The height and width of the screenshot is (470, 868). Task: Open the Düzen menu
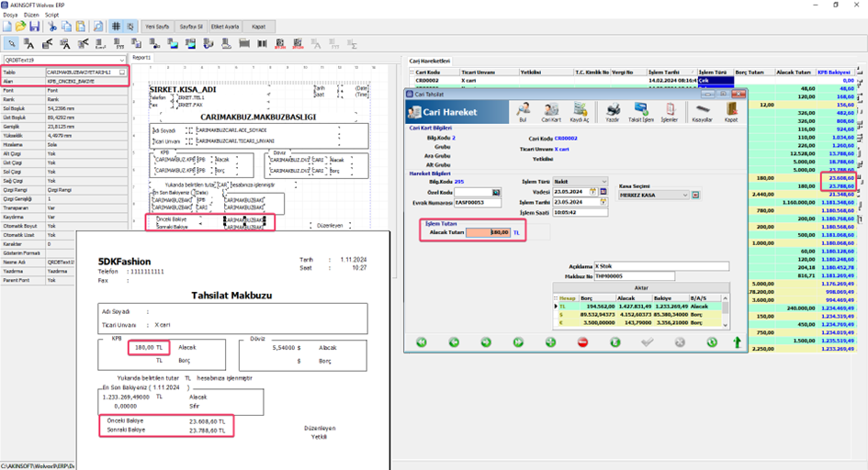point(31,15)
